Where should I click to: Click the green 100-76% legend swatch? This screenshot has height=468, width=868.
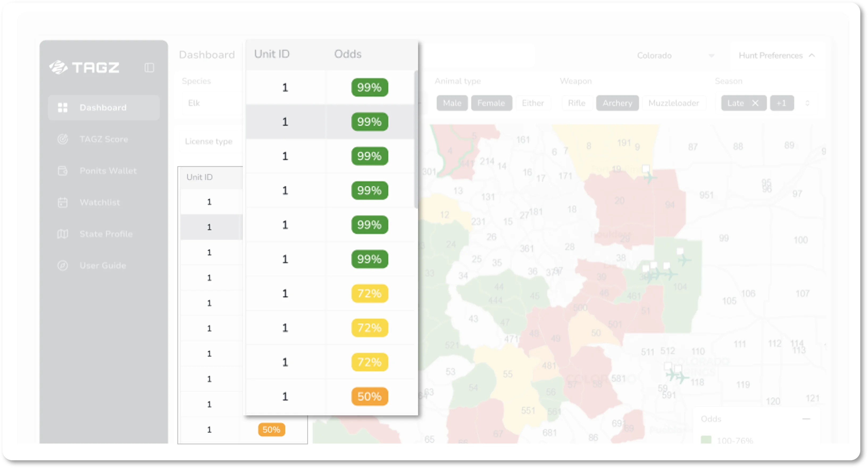click(706, 439)
